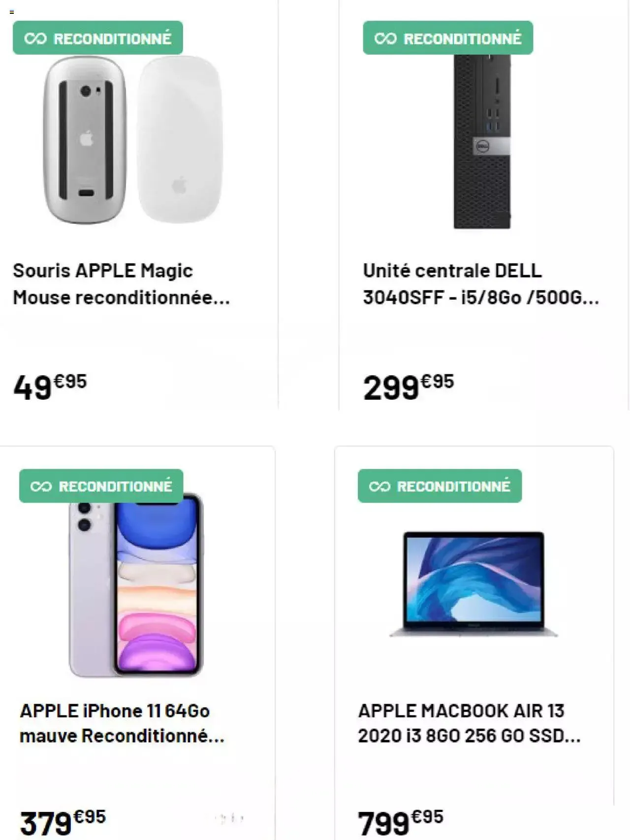Click the Apple logo on the white mouse

click(x=179, y=186)
